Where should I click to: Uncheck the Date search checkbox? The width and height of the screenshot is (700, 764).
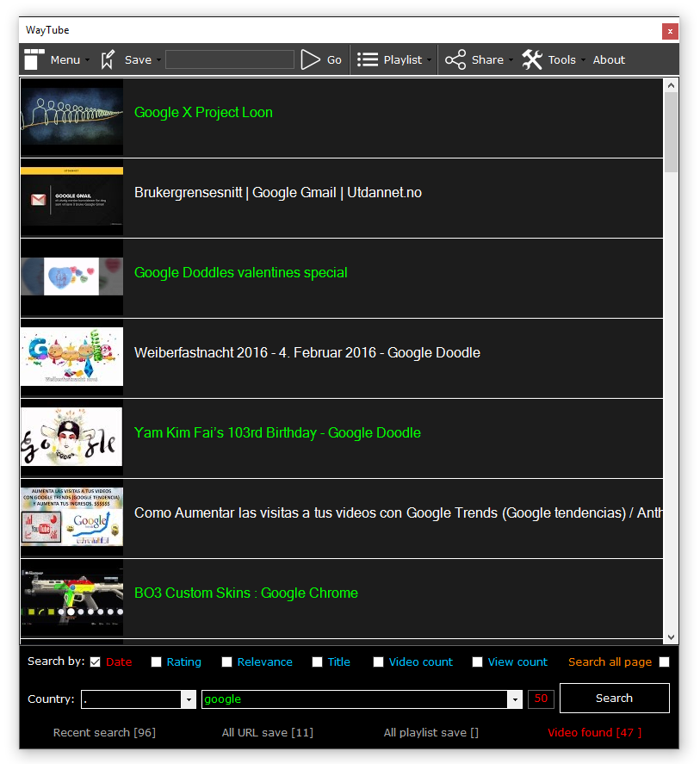pyautogui.click(x=96, y=662)
